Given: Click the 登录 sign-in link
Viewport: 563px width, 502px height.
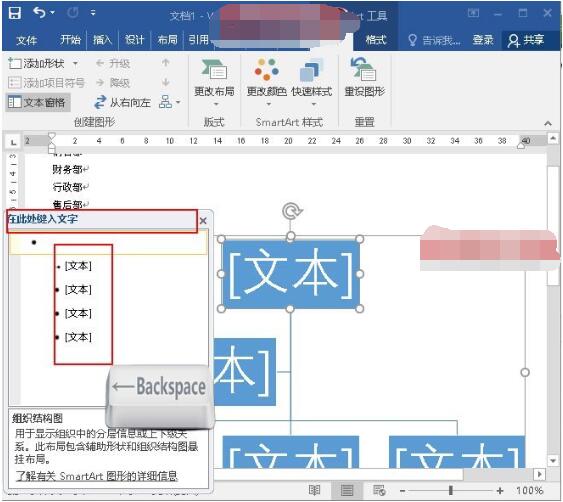Looking at the screenshot, I should (483, 39).
